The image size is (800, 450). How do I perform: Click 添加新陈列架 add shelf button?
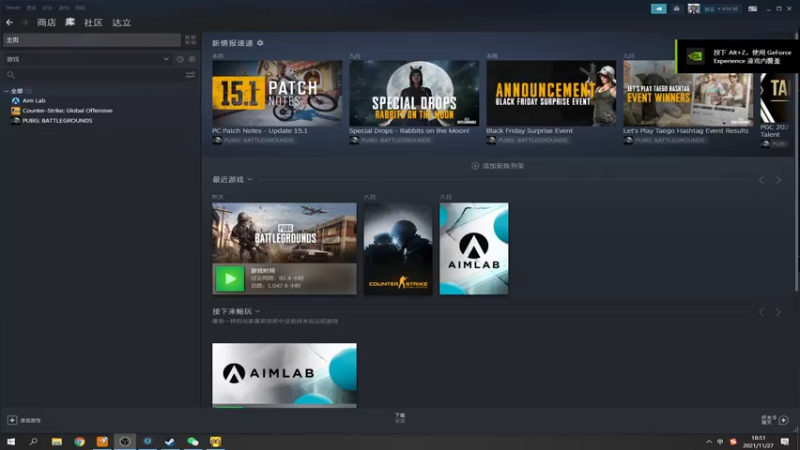click(497, 166)
